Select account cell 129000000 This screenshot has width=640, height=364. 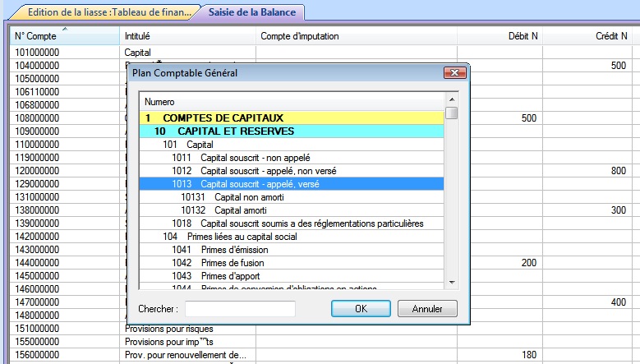click(64, 183)
